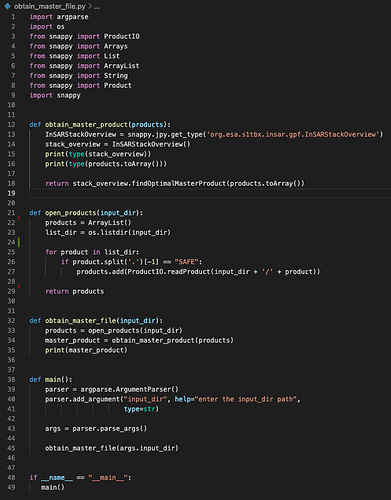Click 'def main():' on line 38
Image resolution: width=391 pixels, height=500 pixels.
[x=51, y=380]
